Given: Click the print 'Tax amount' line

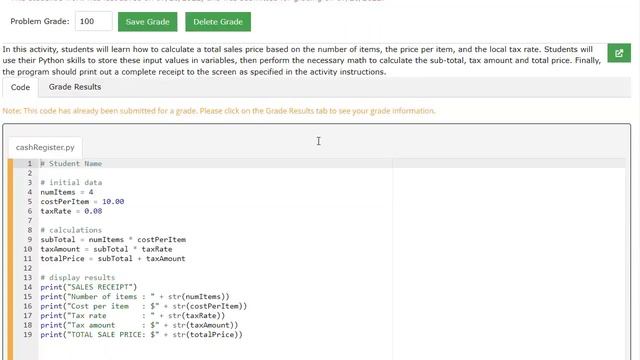Looking at the screenshot, I should tap(139, 325).
